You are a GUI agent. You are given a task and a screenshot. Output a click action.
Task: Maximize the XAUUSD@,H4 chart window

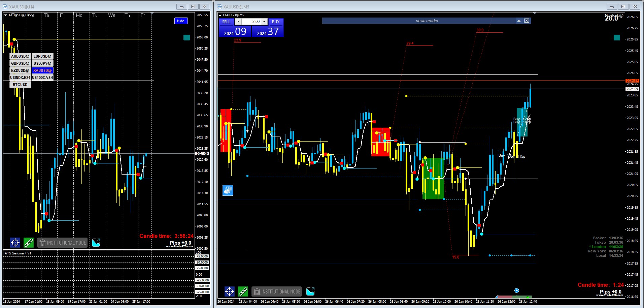193,7
